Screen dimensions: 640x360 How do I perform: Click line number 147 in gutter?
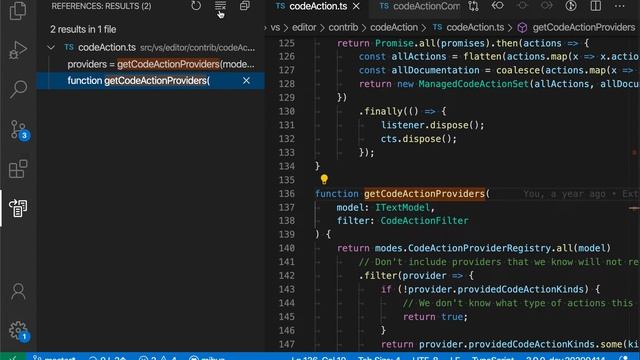(287, 344)
